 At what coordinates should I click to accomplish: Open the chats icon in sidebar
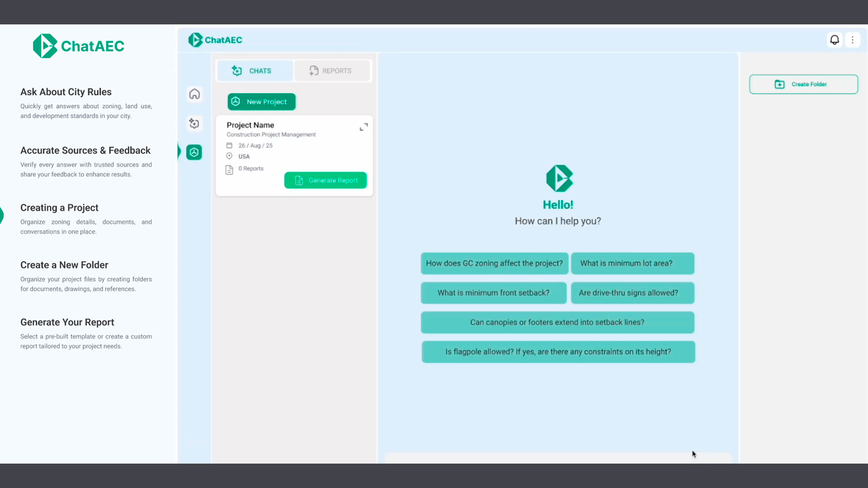click(194, 123)
